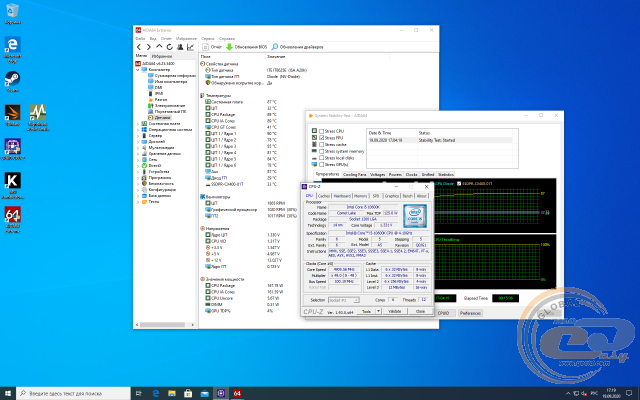Open Microsoft Edge desktop shortcut
Image resolution: width=640 pixels, height=400 pixels.
pos(12,50)
